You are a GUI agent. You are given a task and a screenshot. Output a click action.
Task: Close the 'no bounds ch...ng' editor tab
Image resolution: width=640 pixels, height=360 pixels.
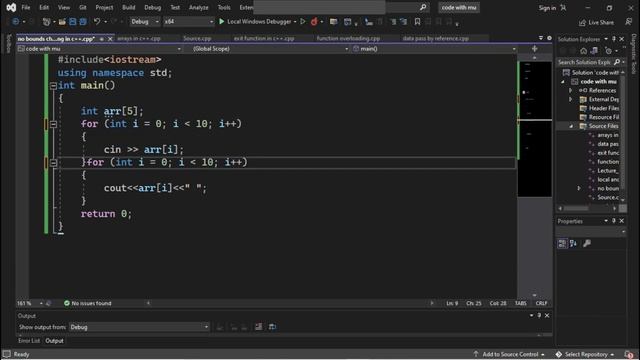[x=110, y=39]
